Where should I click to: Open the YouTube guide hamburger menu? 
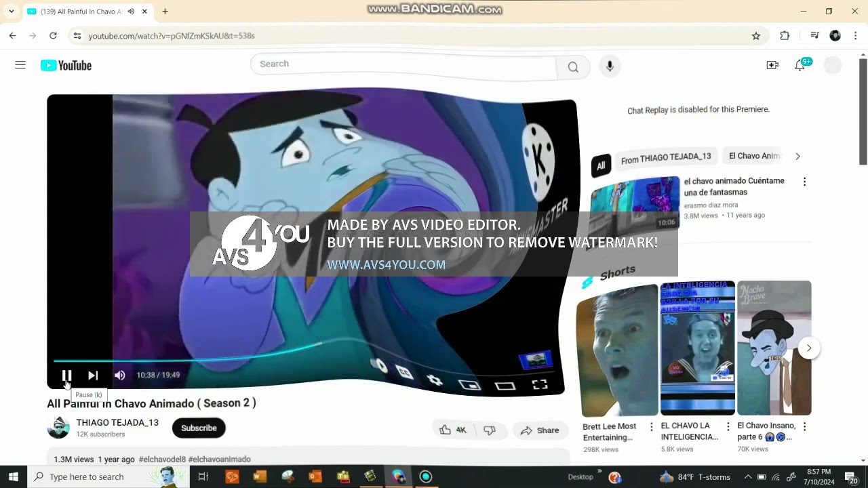[x=20, y=65]
